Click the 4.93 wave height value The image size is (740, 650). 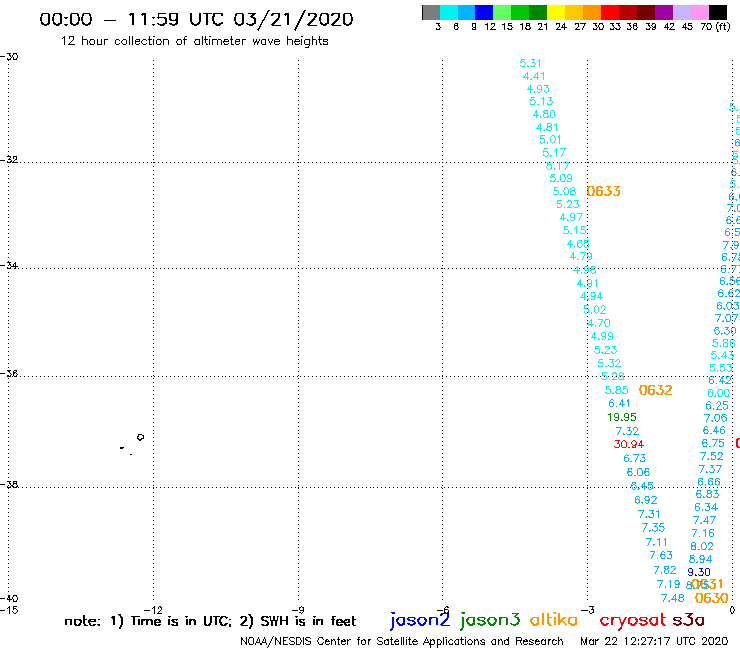click(538, 89)
